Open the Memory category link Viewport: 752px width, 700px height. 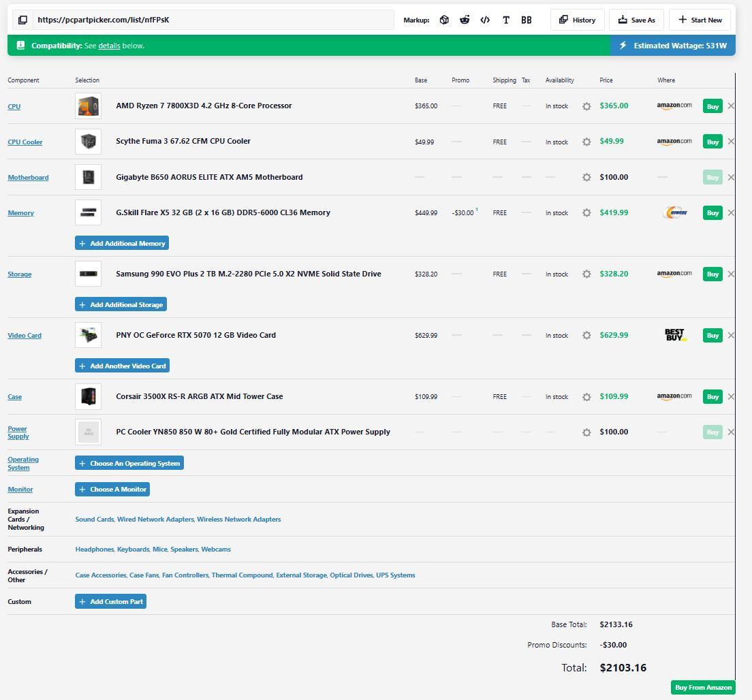20,213
